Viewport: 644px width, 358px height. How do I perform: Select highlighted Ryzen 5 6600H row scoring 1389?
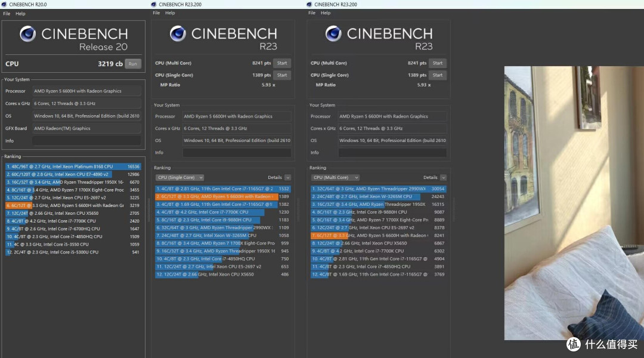223,196
